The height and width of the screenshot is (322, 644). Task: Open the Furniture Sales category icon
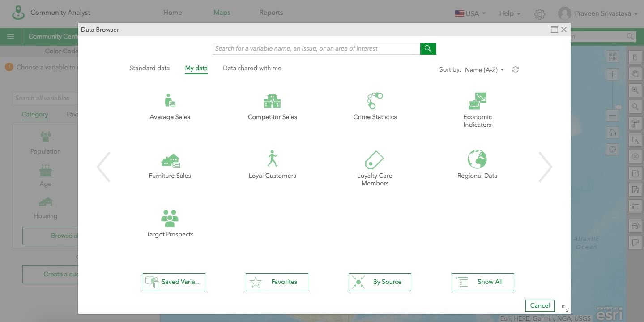click(170, 160)
